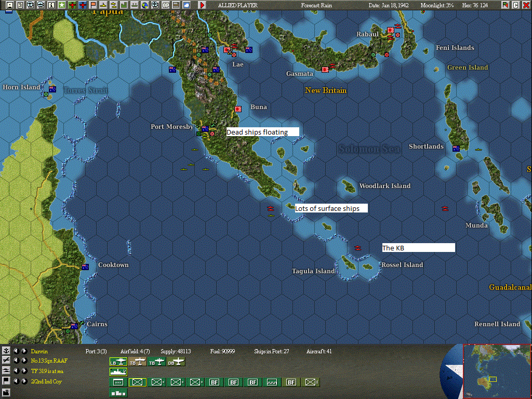Select the xxx headquarters unit icon
Image resolution: width=532 pixels, height=399 pixels.
118,382
